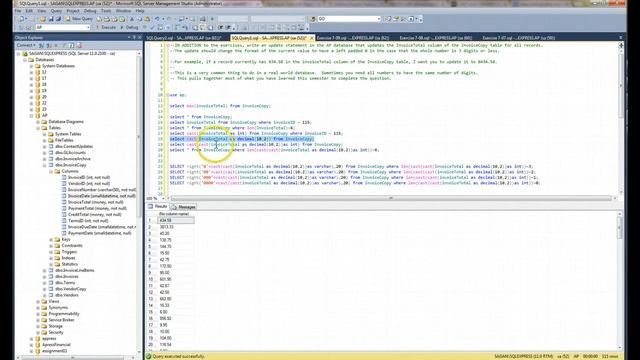Switch to the Results tab
The width and height of the screenshot is (640, 360).
[x=158, y=207]
